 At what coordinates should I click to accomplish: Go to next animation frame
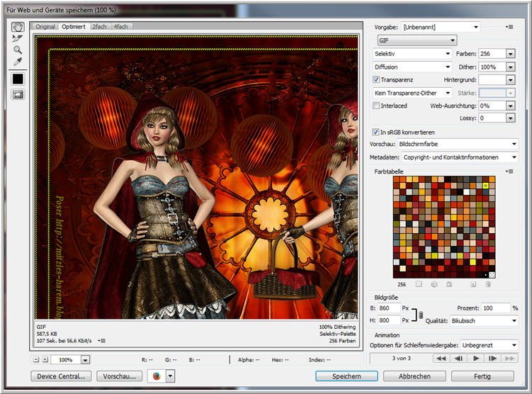(x=492, y=359)
